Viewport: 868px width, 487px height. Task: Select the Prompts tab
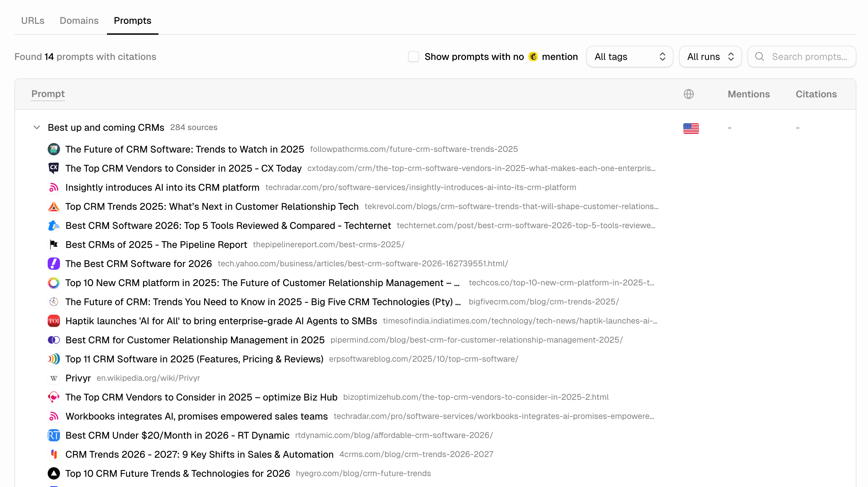point(133,21)
